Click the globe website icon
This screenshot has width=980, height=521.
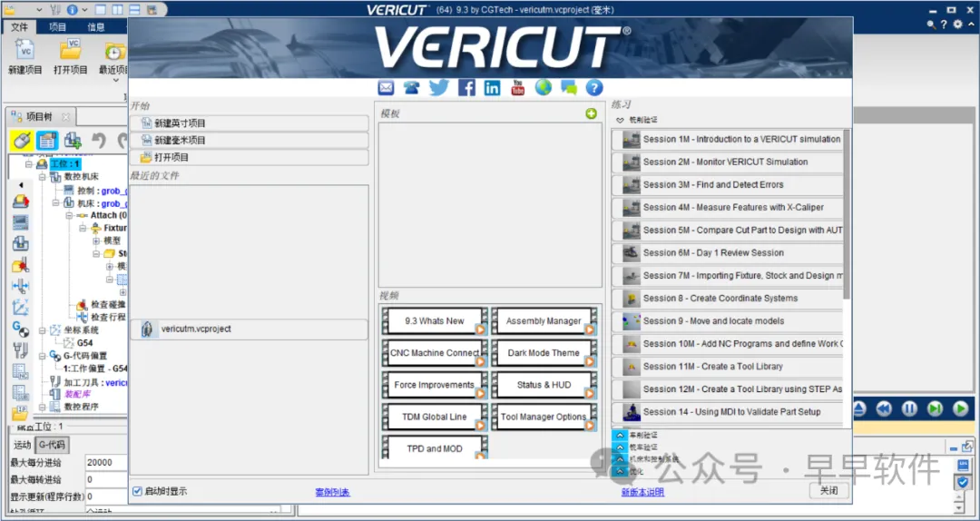click(544, 87)
